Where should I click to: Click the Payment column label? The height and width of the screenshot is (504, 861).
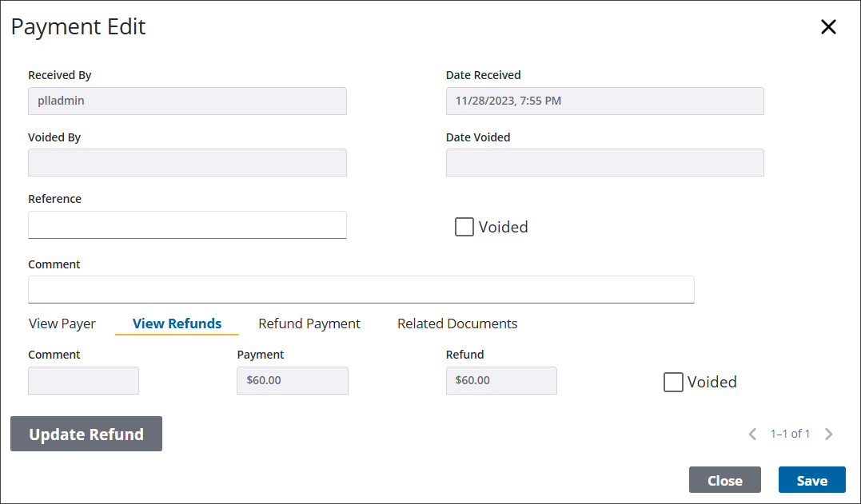(x=261, y=355)
